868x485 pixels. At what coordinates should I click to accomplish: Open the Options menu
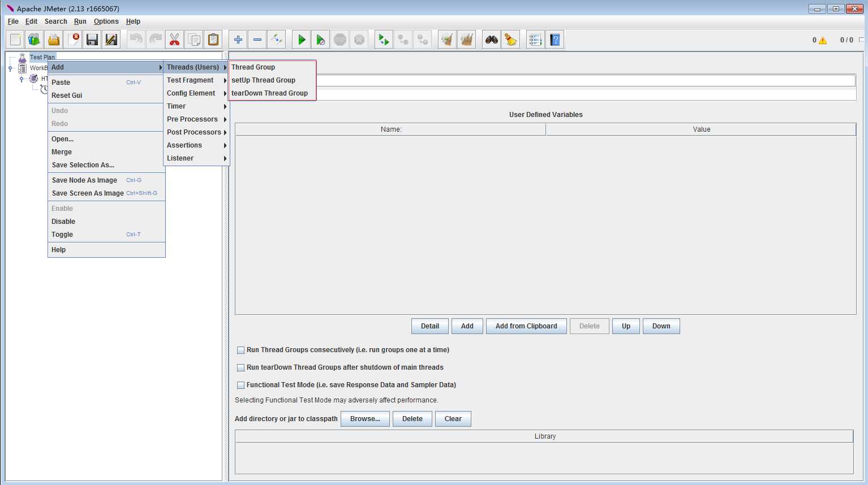pos(106,21)
